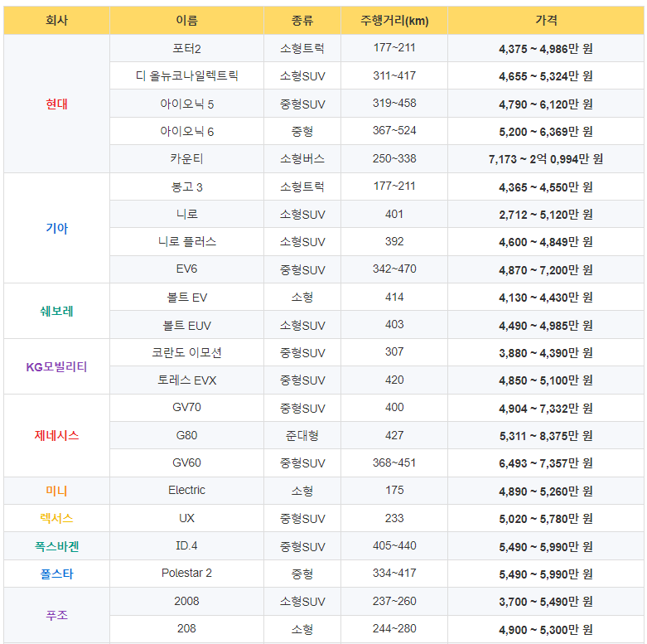The width and height of the screenshot is (647, 644).
Task: Click the 주행거리(km) column header
Action: (394, 20)
